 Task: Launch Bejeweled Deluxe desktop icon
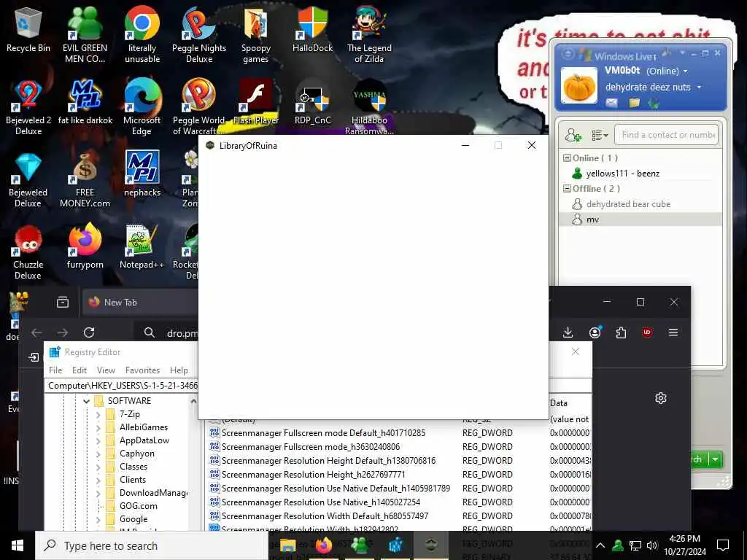pyautogui.click(x=28, y=180)
